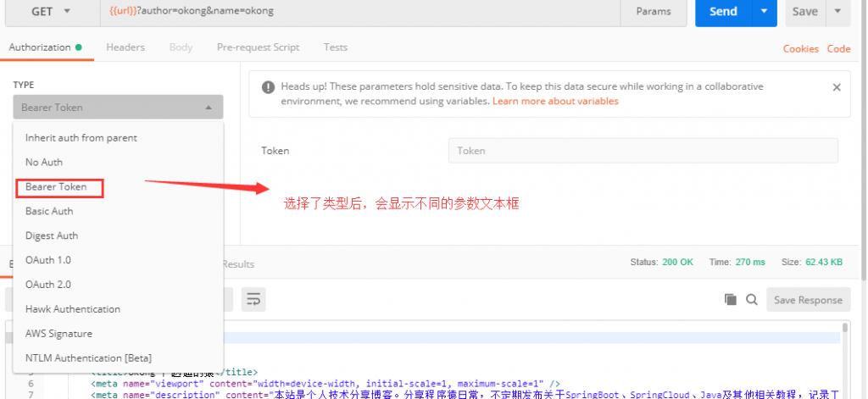
Task: Open the Send button dropdown arrow
Action: pyautogui.click(x=765, y=11)
